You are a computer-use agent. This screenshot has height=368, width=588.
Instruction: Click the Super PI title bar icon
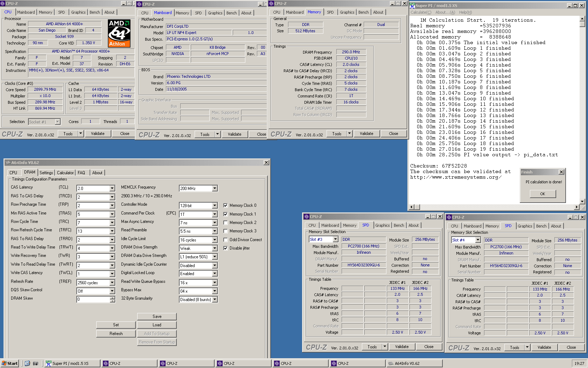pyautogui.click(x=412, y=5)
